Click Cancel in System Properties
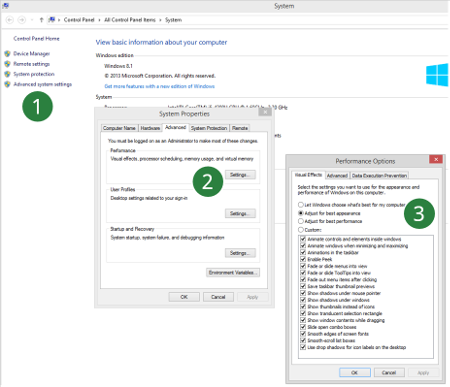The height and width of the screenshot is (387, 450). [x=218, y=297]
